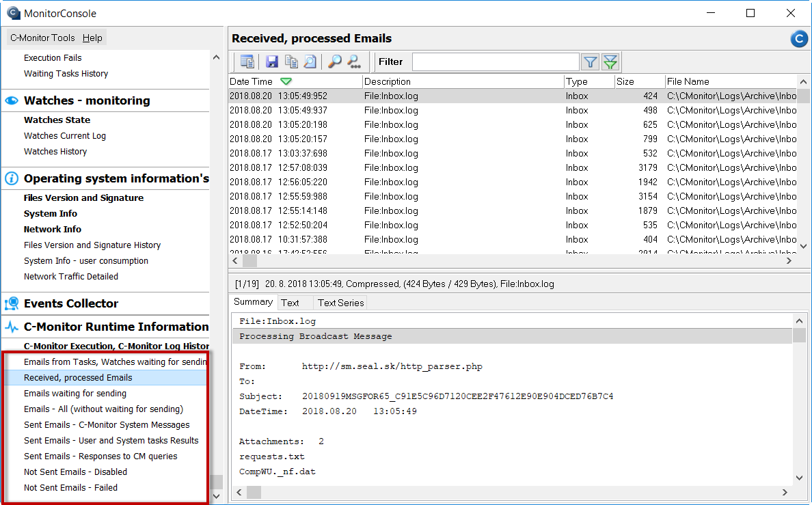Viewport: 812px width, 505px height.
Task: Click the Watches eye icon
Action: click(x=12, y=100)
